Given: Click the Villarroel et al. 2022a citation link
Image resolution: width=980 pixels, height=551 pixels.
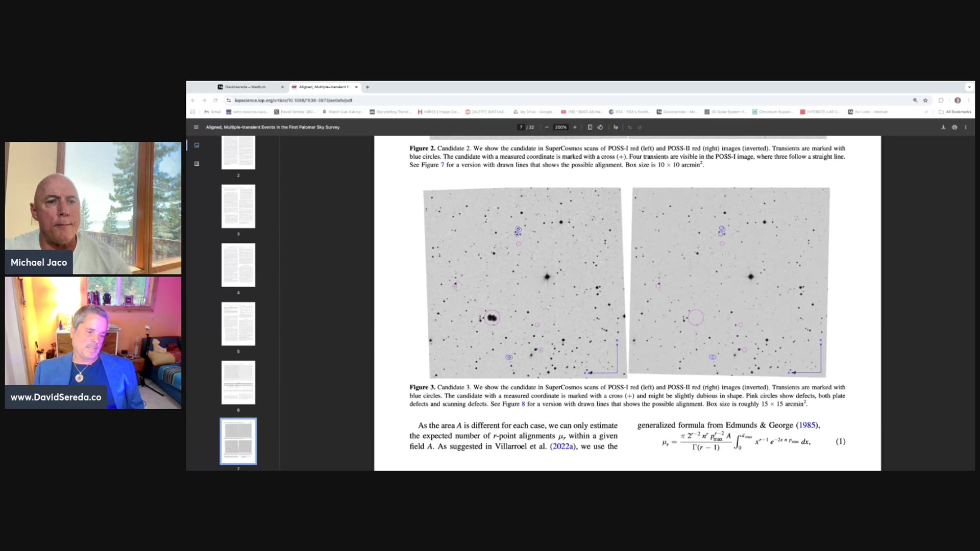Looking at the screenshot, I should 563,446.
